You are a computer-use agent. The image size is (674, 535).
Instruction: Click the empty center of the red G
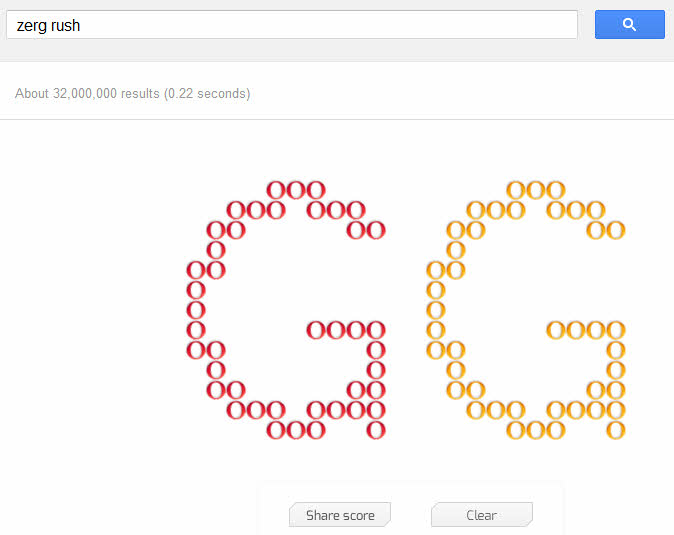tap(275, 301)
